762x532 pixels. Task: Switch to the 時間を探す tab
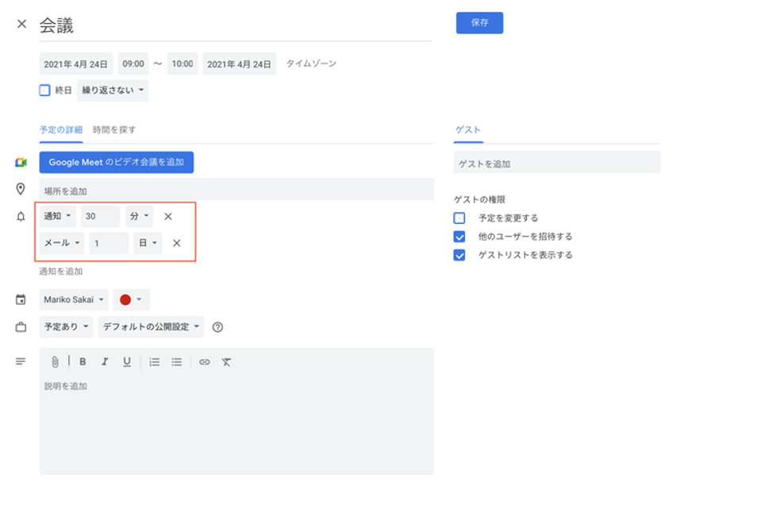tap(114, 130)
